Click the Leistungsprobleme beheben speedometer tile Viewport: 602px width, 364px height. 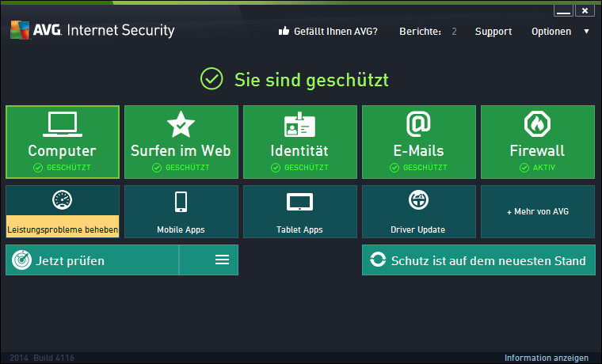click(x=63, y=212)
